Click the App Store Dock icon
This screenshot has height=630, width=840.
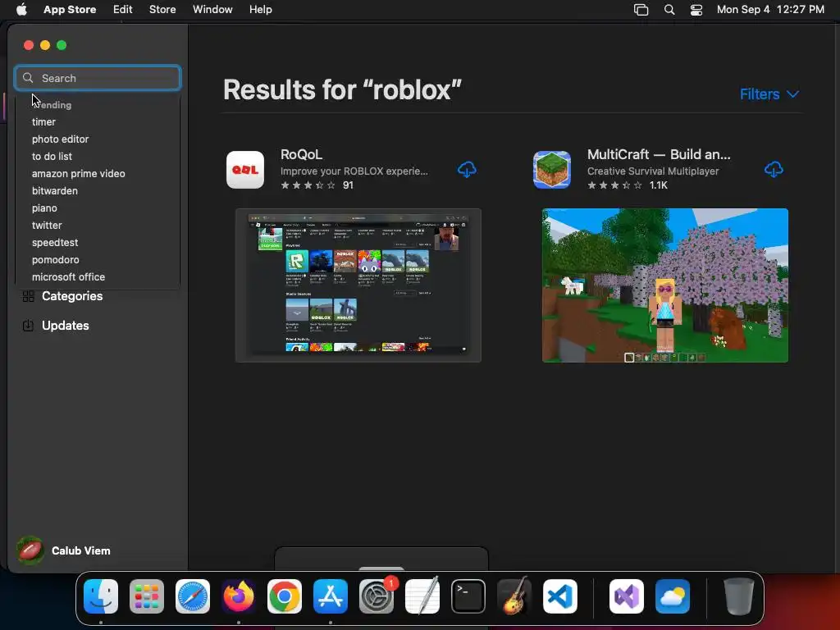[x=331, y=596]
